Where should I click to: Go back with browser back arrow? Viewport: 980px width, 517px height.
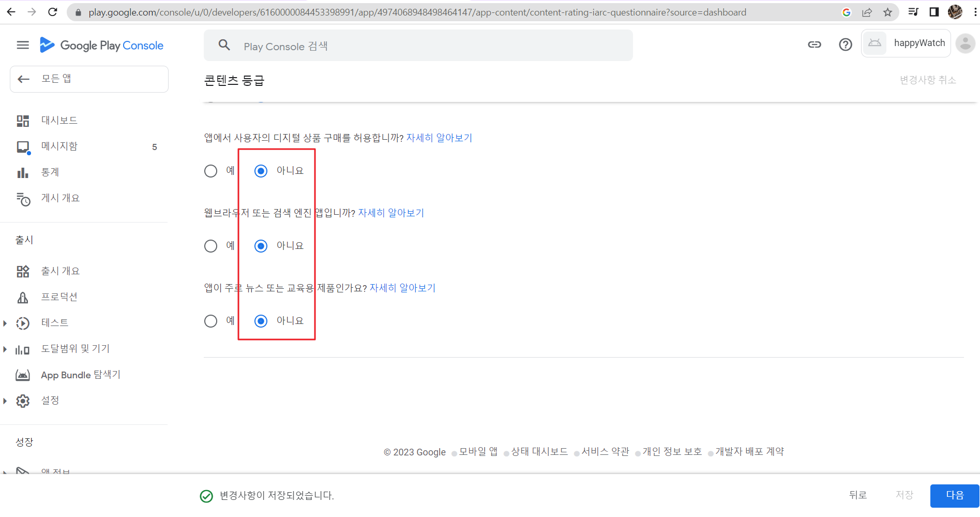[11, 12]
